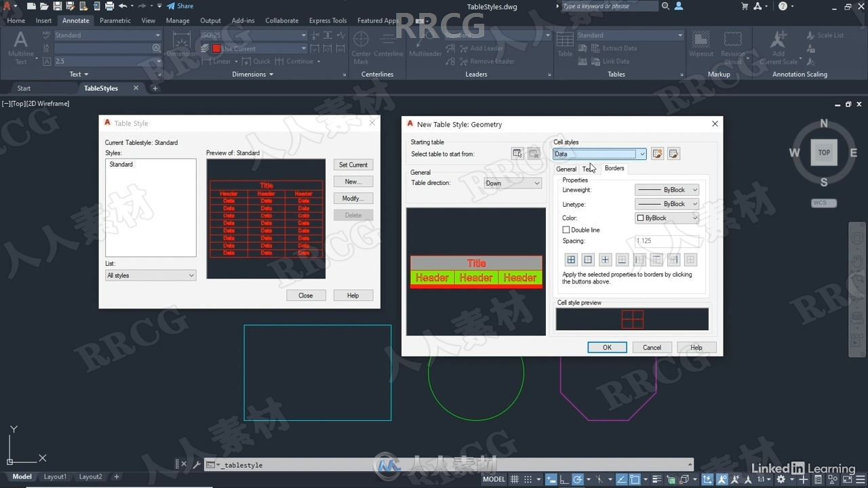Switch to the General cell style tab

[566, 169]
